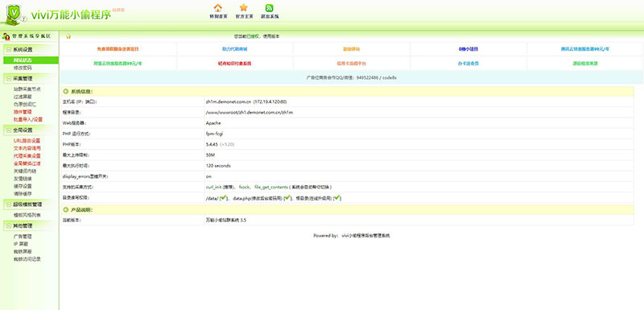Image resolution: width=644 pixels, height=310 pixels.
Task: Click the fpm-fcgi value
Action: coord(214,134)
